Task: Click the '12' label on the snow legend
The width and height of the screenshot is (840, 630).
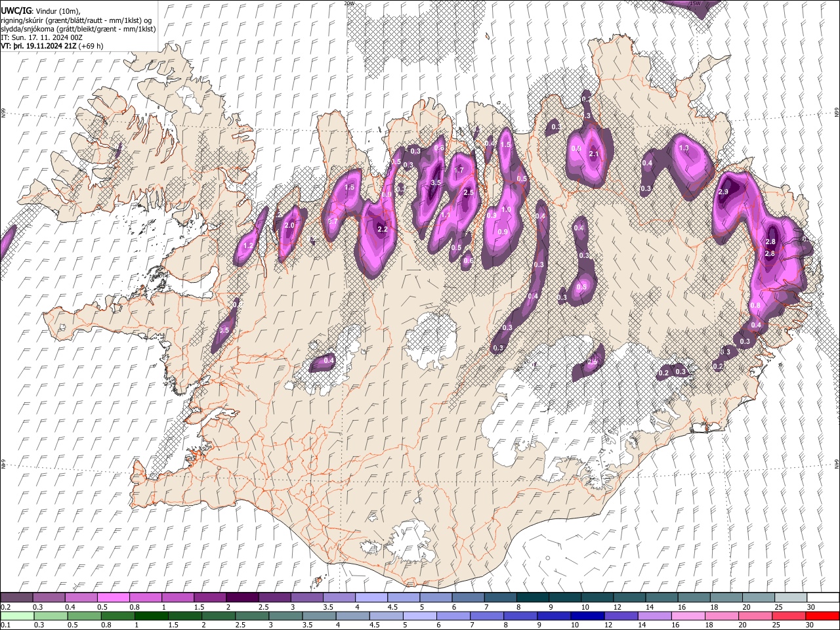Action: click(616, 607)
